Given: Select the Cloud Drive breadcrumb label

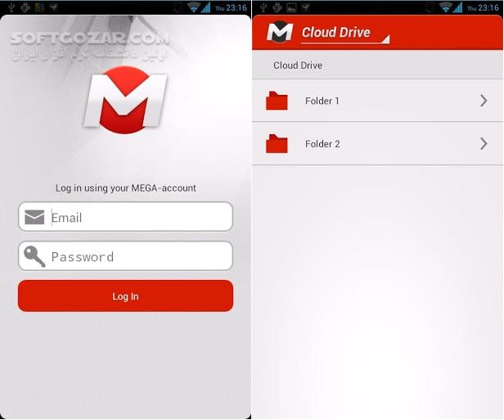Looking at the screenshot, I should (298, 65).
